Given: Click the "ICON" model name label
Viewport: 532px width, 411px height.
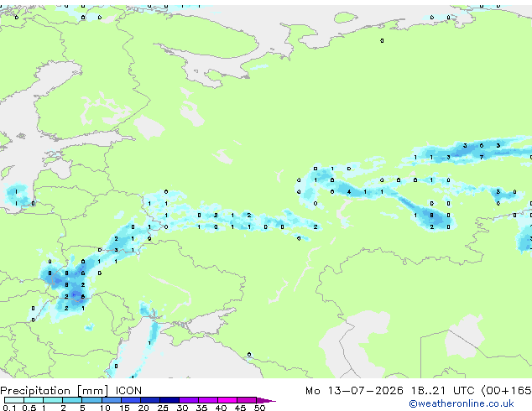Looking at the screenshot, I should tap(128, 391).
